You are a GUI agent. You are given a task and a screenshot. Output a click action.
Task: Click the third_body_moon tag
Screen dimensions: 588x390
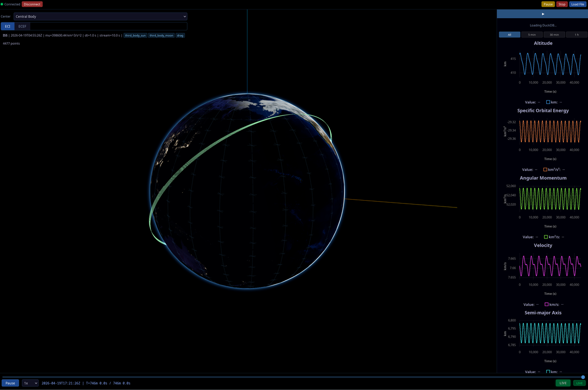click(161, 35)
